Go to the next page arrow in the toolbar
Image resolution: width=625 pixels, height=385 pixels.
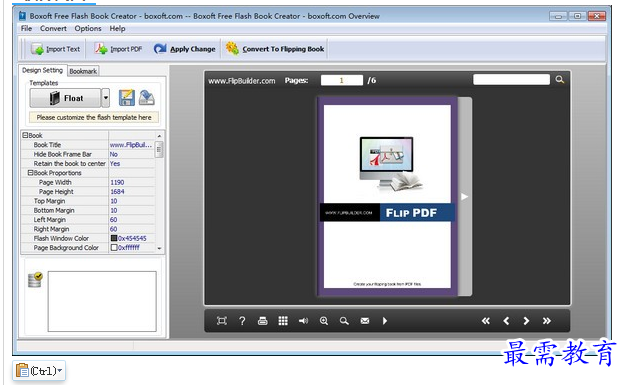(x=526, y=321)
